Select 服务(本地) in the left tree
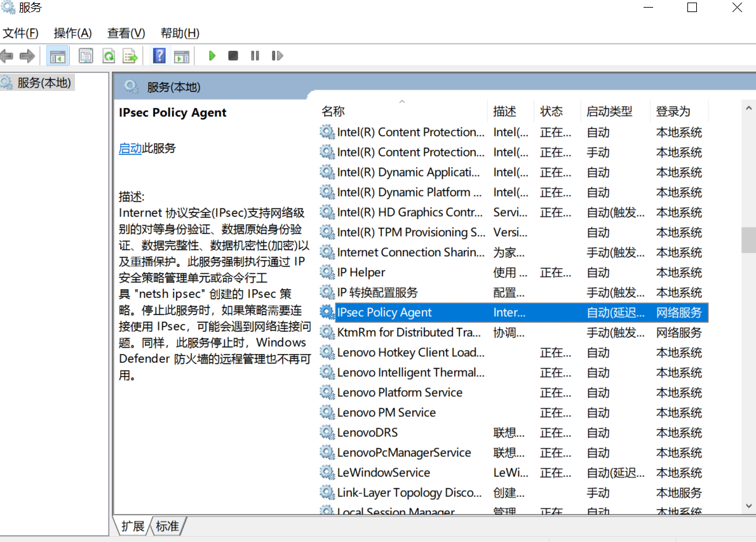The height and width of the screenshot is (542, 756). 44,83
